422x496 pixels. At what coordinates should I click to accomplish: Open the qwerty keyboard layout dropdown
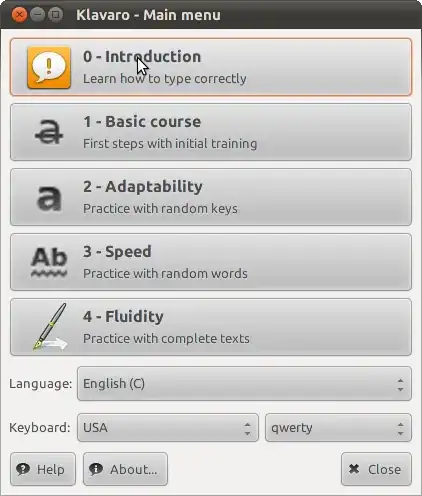tap(338, 428)
